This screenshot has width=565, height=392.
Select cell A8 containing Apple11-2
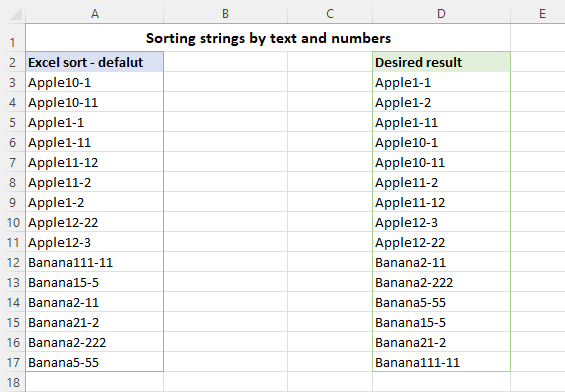click(94, 182)
